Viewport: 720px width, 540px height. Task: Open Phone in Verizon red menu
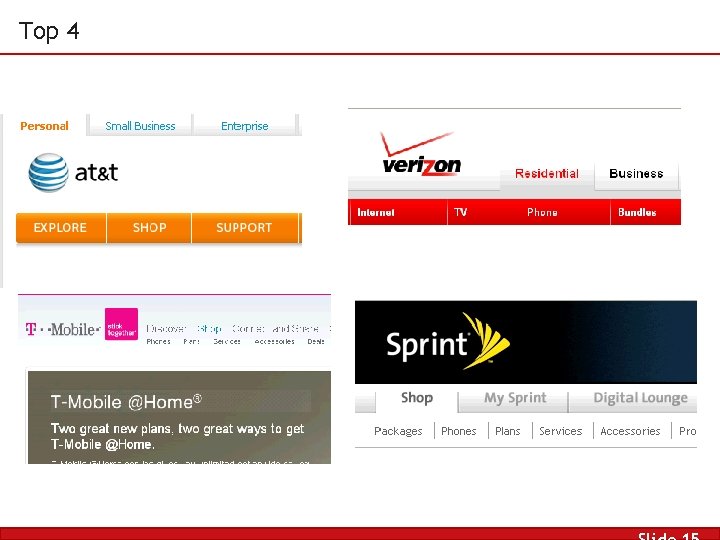[542, 212]
